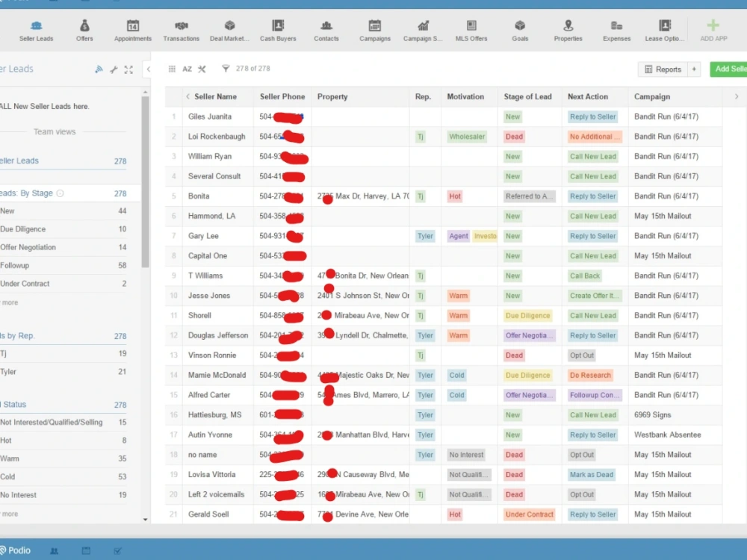Click the wrench settings icon in sidebar header
Image resolution: width=747 pixels, height=560 pixels.
114,69
